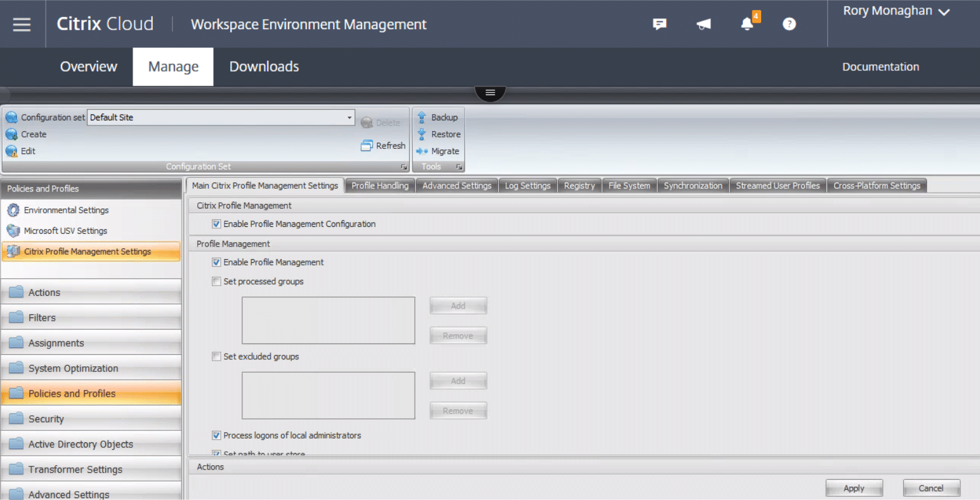The width and height of the screenshot is (980, 500).
Task: Click the Tools group launcher icon
Action: 459,167
